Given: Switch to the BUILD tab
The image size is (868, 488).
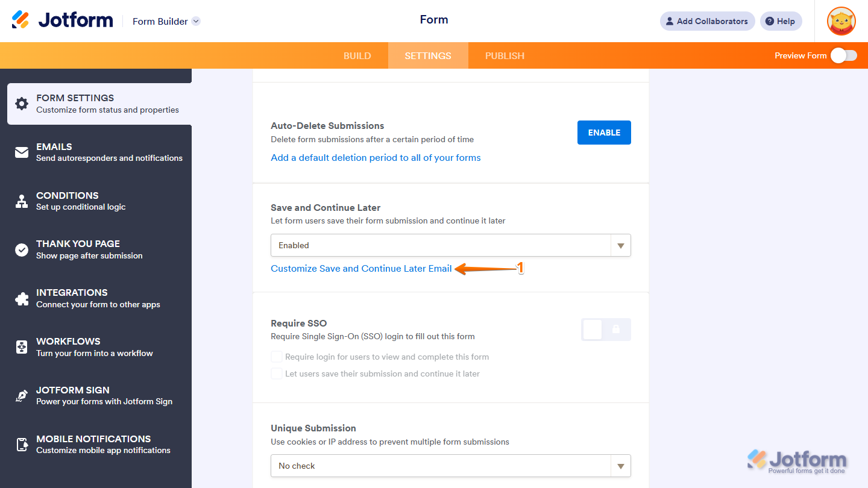Looking at the screenshot, I should coord(357,55).
